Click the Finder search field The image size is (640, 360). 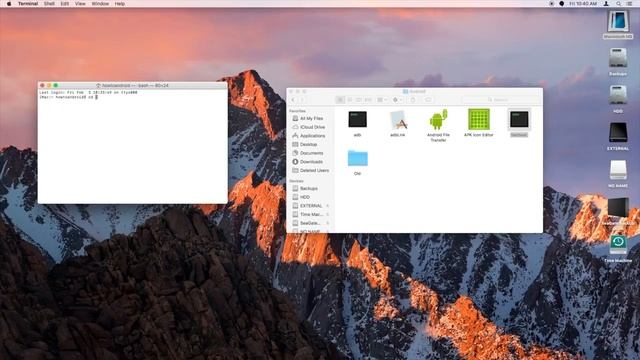click(501, 100)
